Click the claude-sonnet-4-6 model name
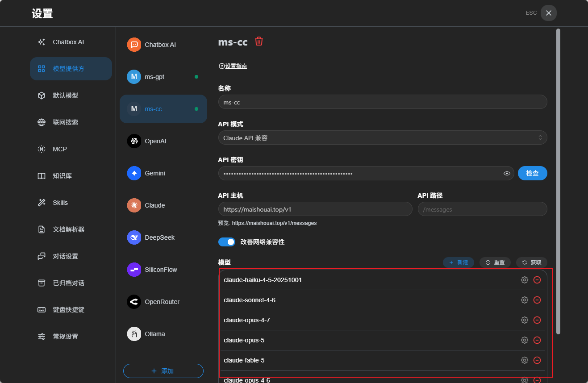Image resolution: width=588 pixels, height=383 pixels. (250, 300)
